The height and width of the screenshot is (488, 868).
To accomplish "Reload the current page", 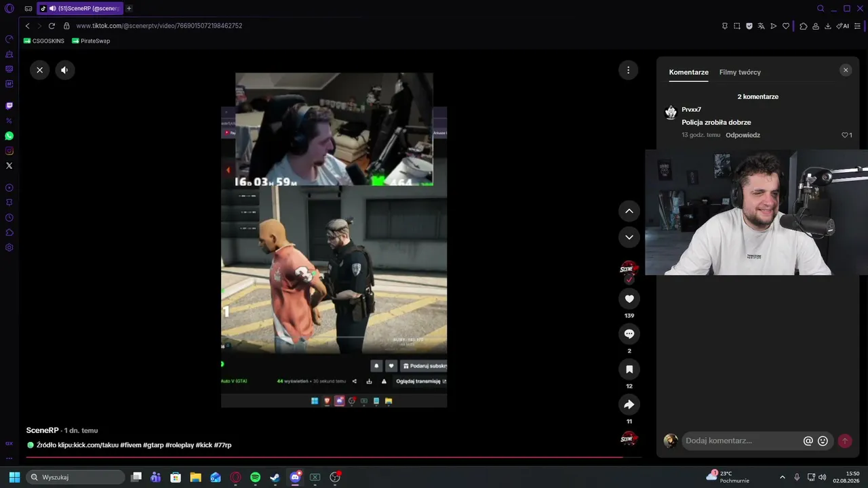I will click(52, 26).
